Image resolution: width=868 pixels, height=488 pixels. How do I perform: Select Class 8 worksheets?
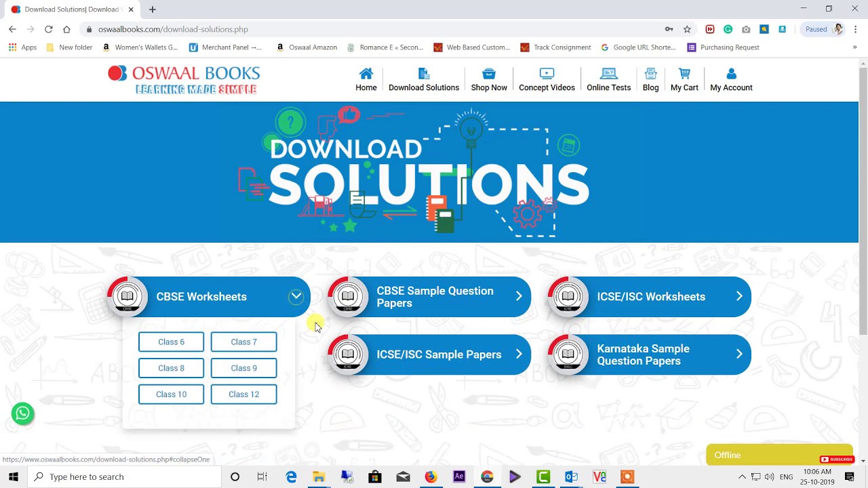[171, 368]
